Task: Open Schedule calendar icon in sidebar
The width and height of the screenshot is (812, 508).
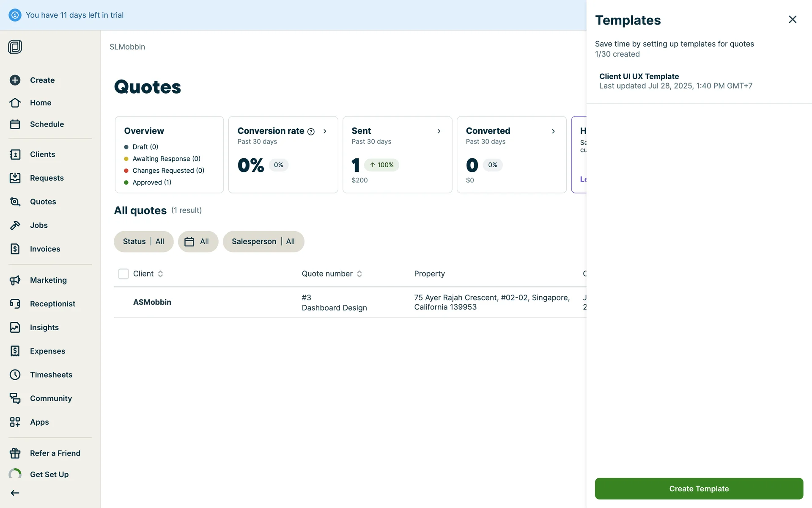Action: tap(15, 124)
